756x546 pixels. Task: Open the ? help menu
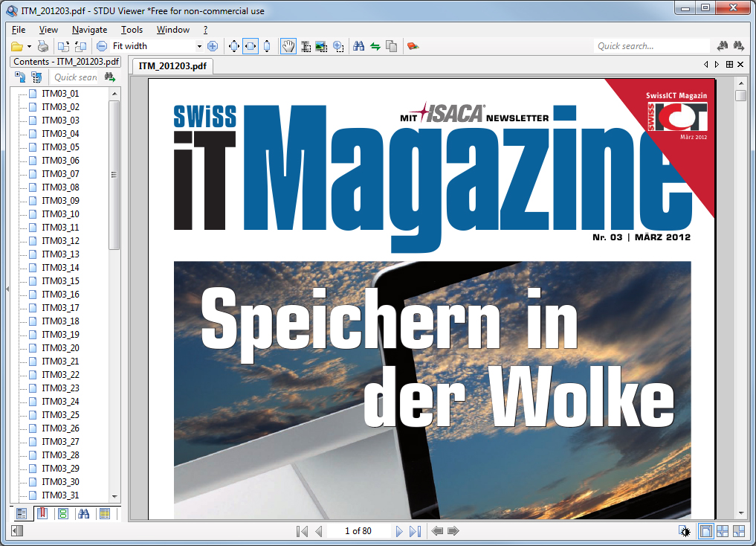(205, 30)
